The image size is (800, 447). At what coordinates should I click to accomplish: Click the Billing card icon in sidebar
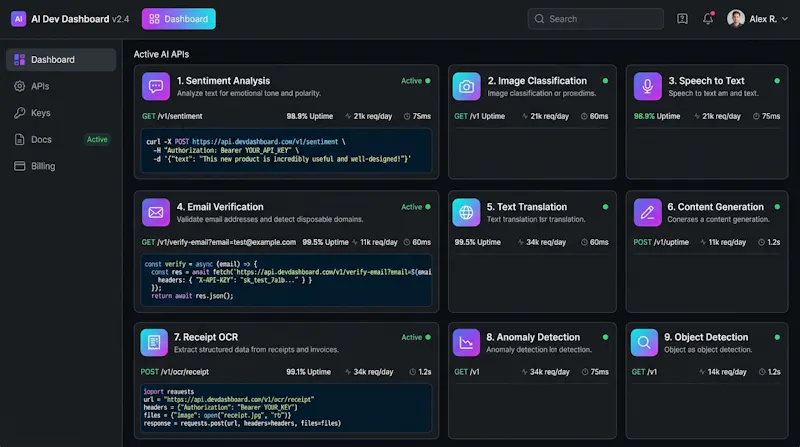coord(19,166)
